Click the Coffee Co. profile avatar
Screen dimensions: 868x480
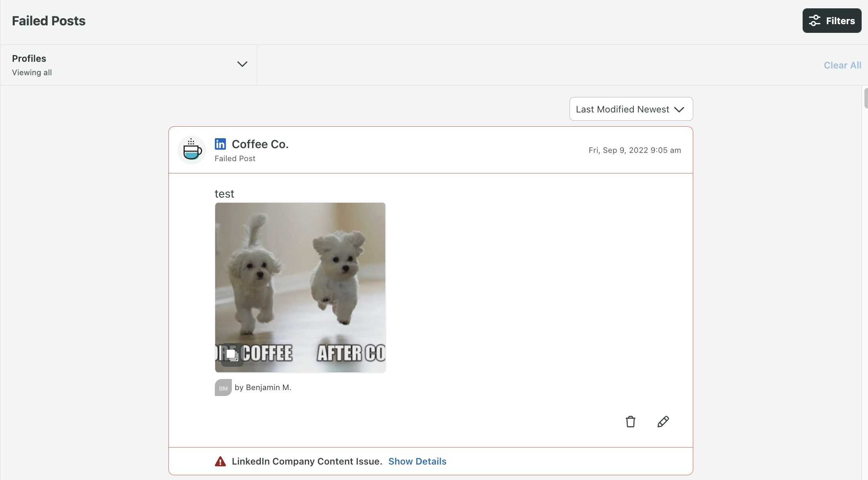pos(192,150)
